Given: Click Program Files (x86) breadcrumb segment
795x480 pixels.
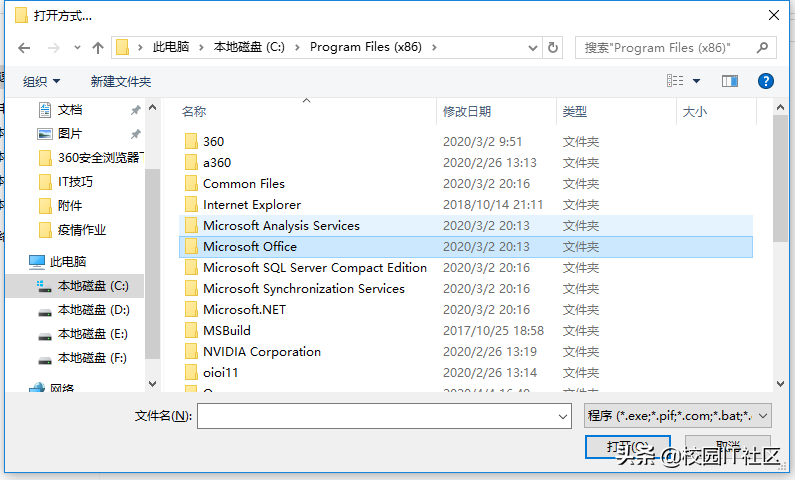Looking at the screenshot, I should click(x=366, y=47).
